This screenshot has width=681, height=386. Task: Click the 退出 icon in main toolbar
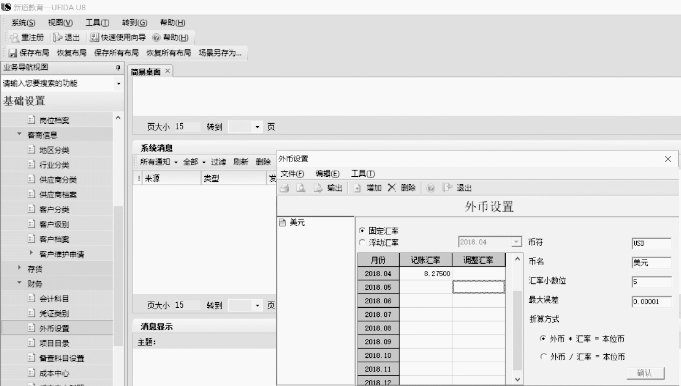tap(57, 38)
